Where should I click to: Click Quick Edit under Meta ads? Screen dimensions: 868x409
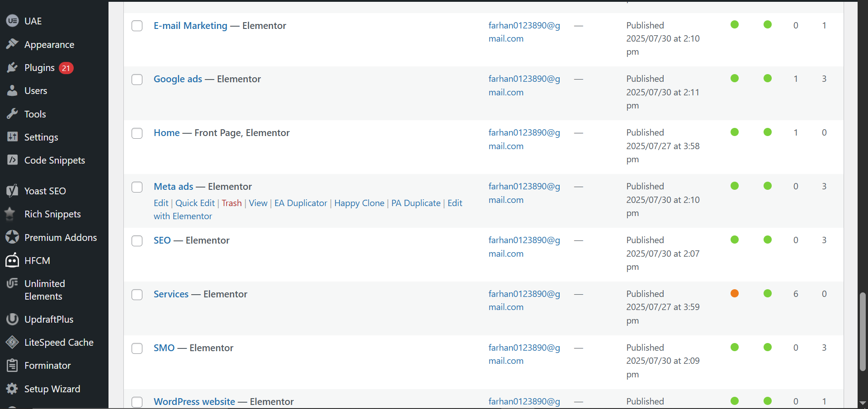195,203
